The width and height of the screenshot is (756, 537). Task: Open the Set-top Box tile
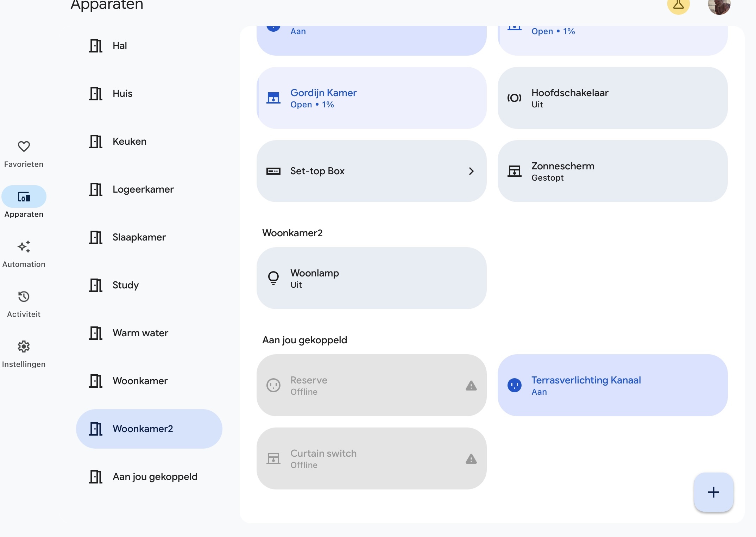coord(371,171)
